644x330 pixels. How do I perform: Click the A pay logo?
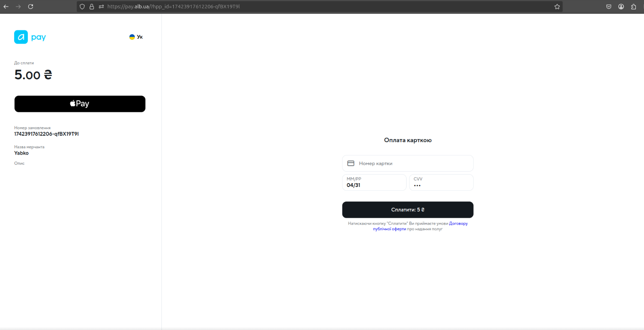click(x=30, y=37)
